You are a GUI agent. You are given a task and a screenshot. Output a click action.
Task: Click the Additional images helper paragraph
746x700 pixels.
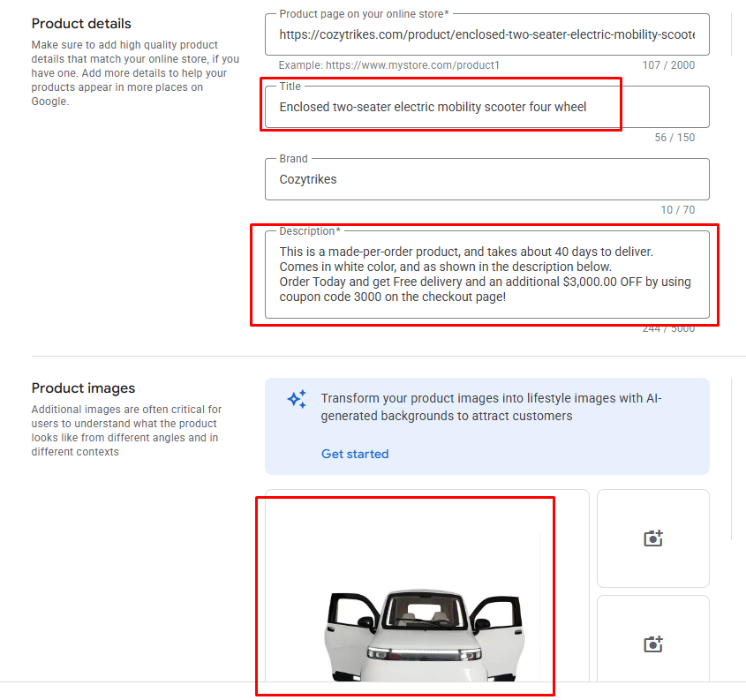pos(126,431)
